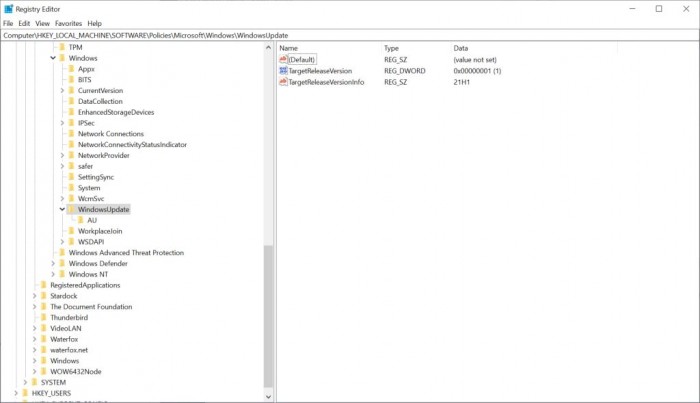
Task: Click the REG_DWORD type cell
Action: point(404,71)
